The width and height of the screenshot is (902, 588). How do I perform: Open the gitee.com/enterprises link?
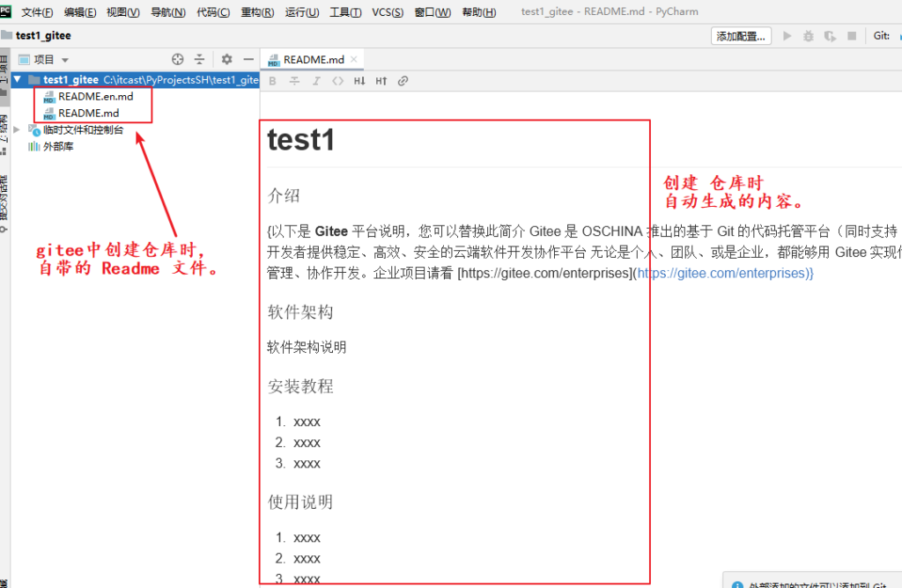coord(722,273)
